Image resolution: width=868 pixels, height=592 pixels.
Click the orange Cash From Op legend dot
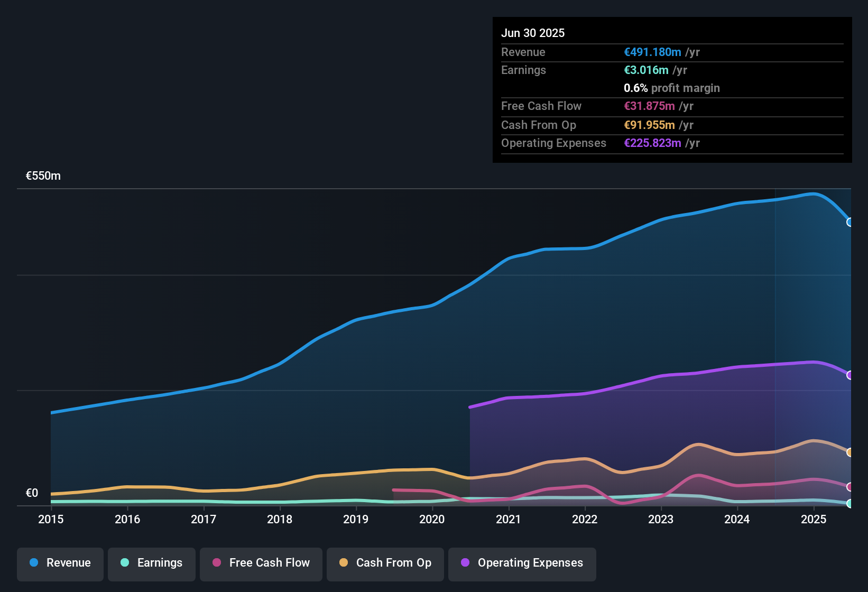point(344,563)
